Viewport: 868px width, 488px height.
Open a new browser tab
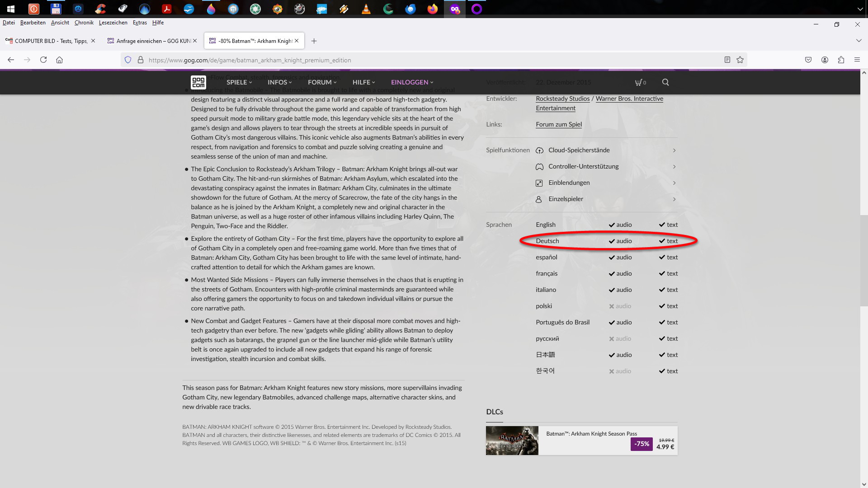(314, 41)
